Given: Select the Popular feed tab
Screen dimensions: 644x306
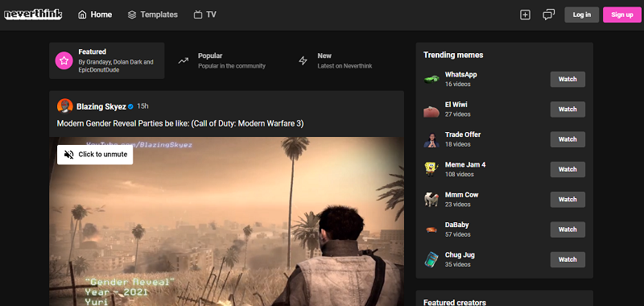Looking at the screenshot, I should tap(222, 60).
